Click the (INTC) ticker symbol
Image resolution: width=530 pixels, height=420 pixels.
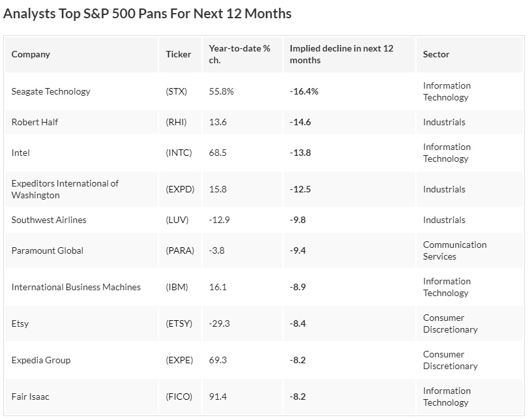[x=179, y=153]
